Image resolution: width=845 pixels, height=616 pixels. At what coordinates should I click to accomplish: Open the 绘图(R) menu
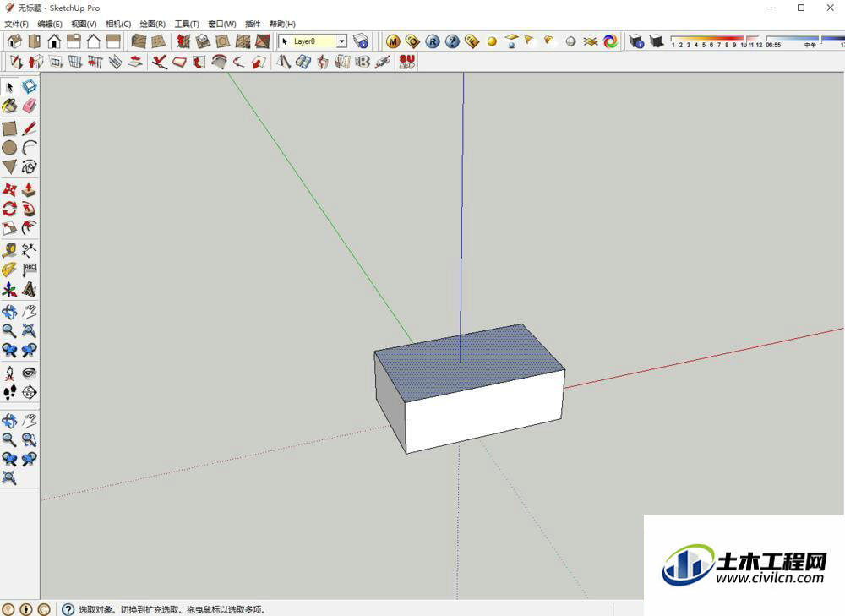152,24
